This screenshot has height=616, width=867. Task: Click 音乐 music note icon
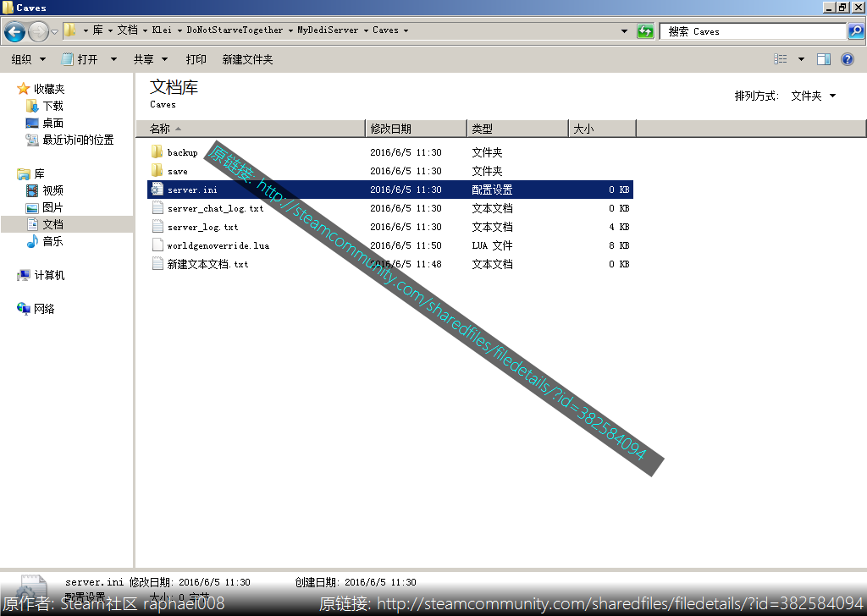(33, 241)
